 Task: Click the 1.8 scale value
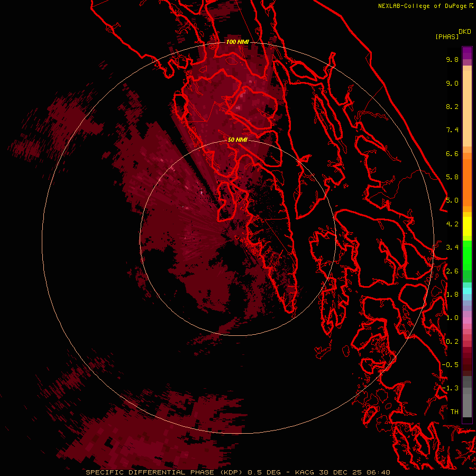click(452, 295)
